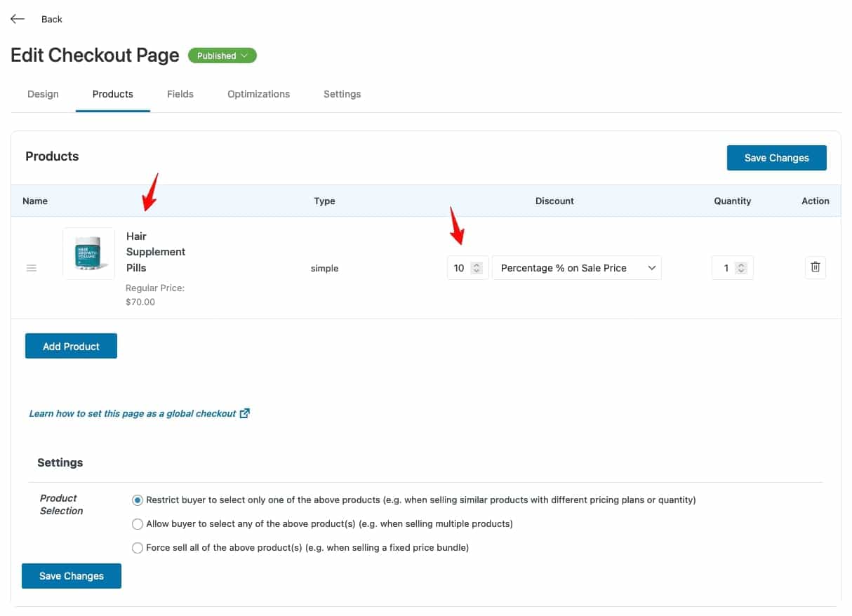852x616 pixels.
Task: Open the Percentage % on Sale Price dropdown
Action: 575,267
